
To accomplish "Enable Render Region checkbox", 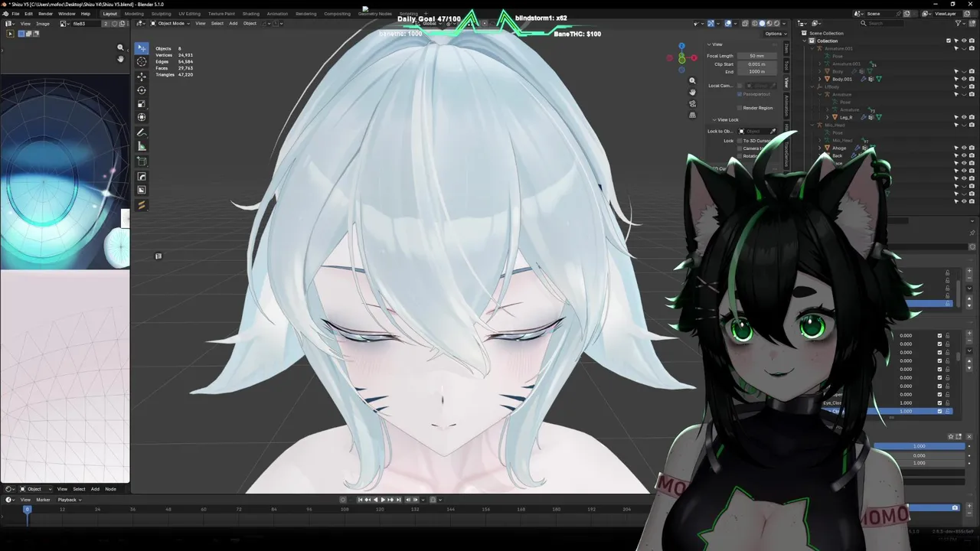I will click(740, 108).
